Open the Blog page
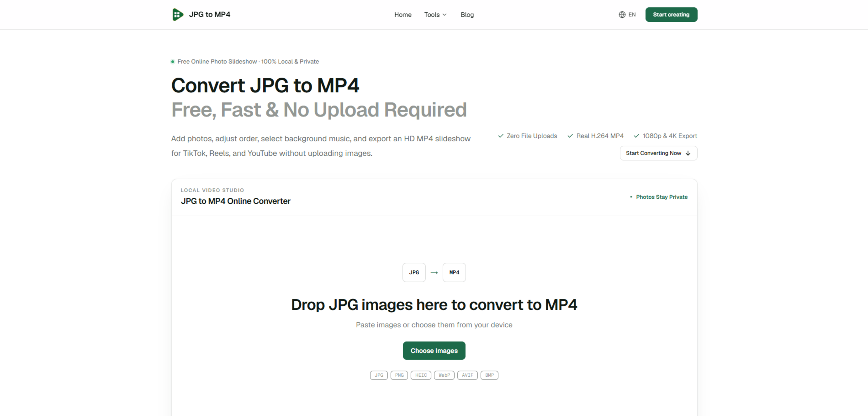 pyautogui.click(x=467, y=14)
